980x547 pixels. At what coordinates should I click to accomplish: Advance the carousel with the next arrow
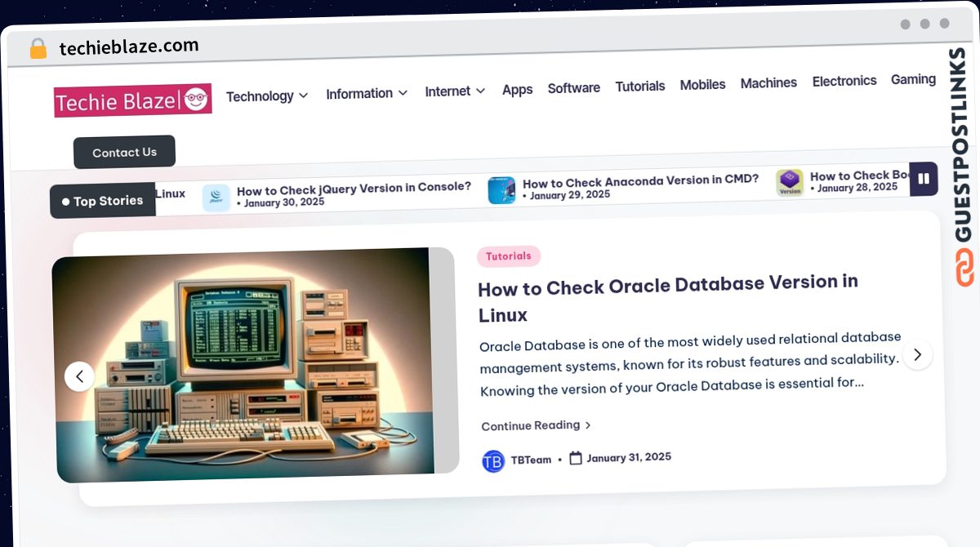(x=917, y=354)
